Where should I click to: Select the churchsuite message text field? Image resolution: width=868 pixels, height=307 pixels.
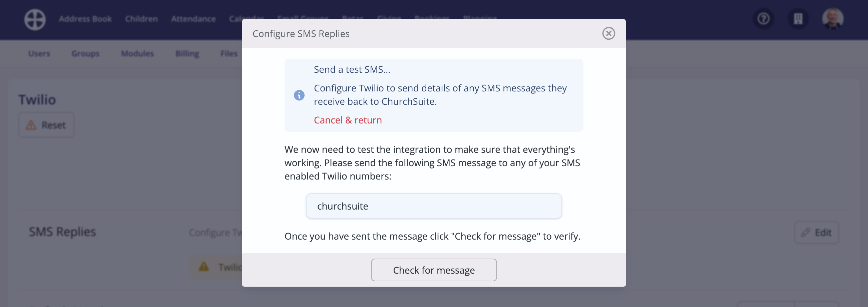434,206
